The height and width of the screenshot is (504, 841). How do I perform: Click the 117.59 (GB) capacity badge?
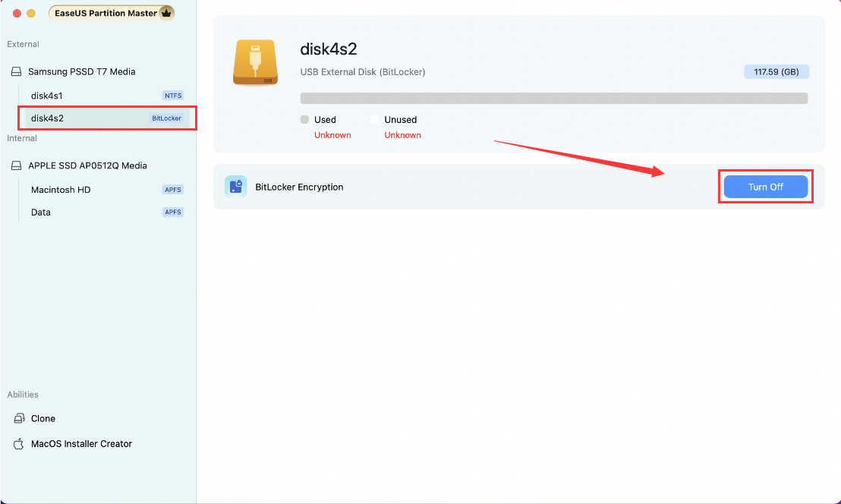[776, 71]
